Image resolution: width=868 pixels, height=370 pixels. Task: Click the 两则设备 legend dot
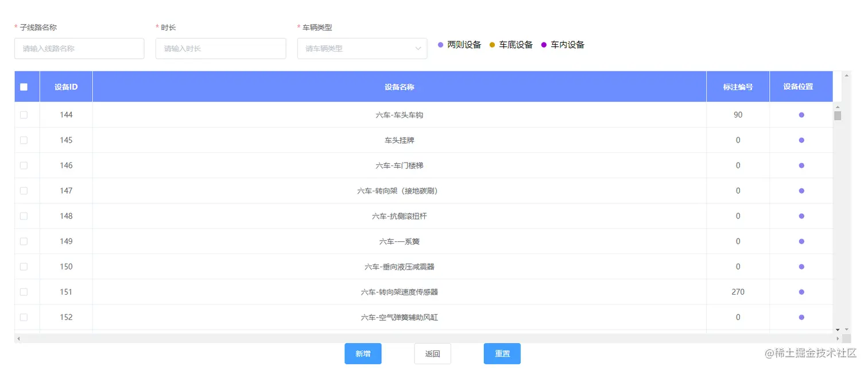(x=440, y=45)
